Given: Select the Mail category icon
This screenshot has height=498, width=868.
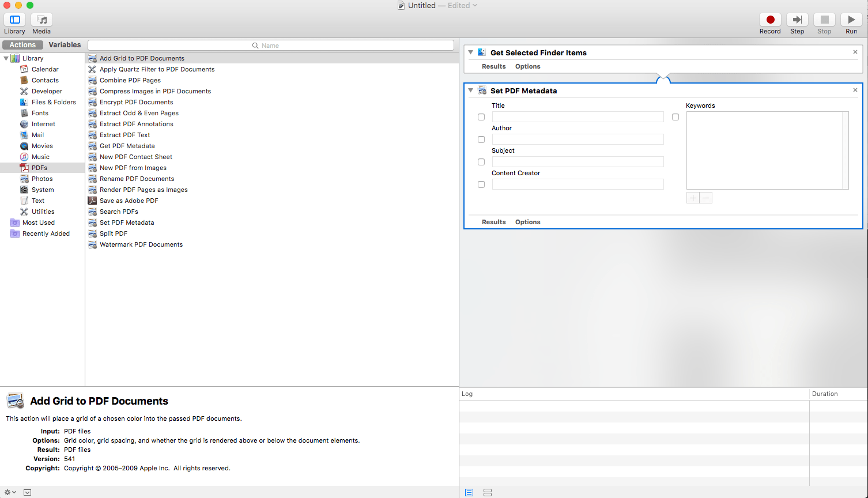Looking at the screenshot, I should pos(24,135).
